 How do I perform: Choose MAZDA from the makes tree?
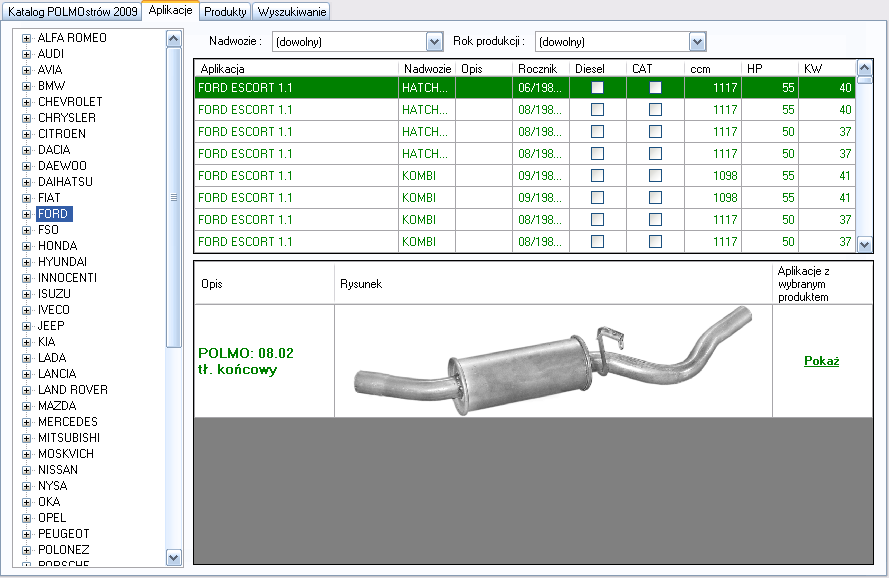click(57, 406)
